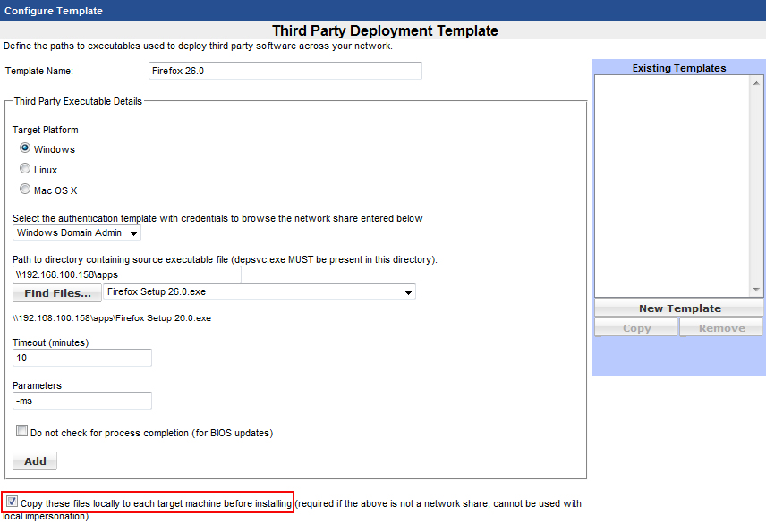
Task: Click the Find Files... button
Action: 57,293
